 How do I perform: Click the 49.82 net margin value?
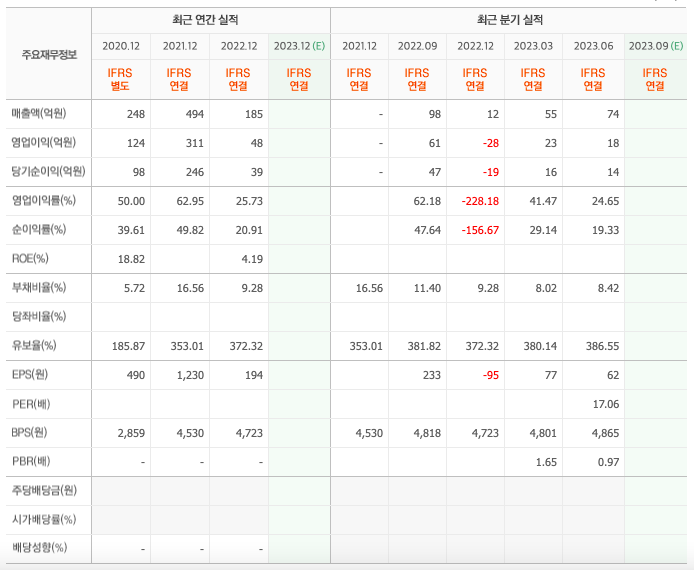click(190, 230)
